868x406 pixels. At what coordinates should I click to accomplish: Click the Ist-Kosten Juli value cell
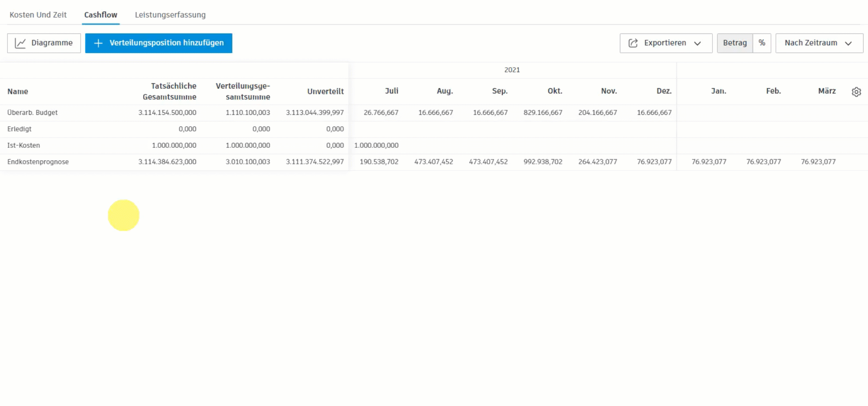click(376, 145)
